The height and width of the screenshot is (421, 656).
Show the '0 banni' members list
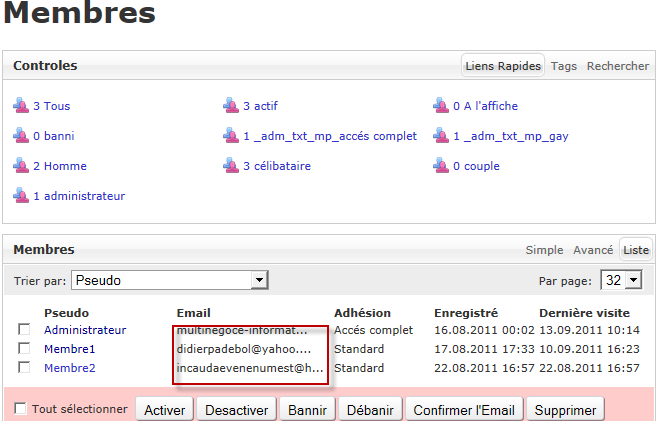coord(54,136)
